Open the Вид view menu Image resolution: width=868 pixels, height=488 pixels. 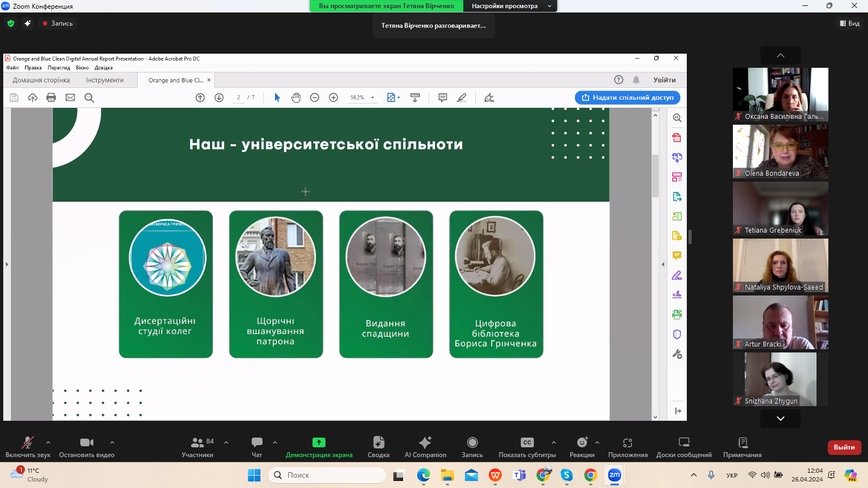[x=850, y=23]
